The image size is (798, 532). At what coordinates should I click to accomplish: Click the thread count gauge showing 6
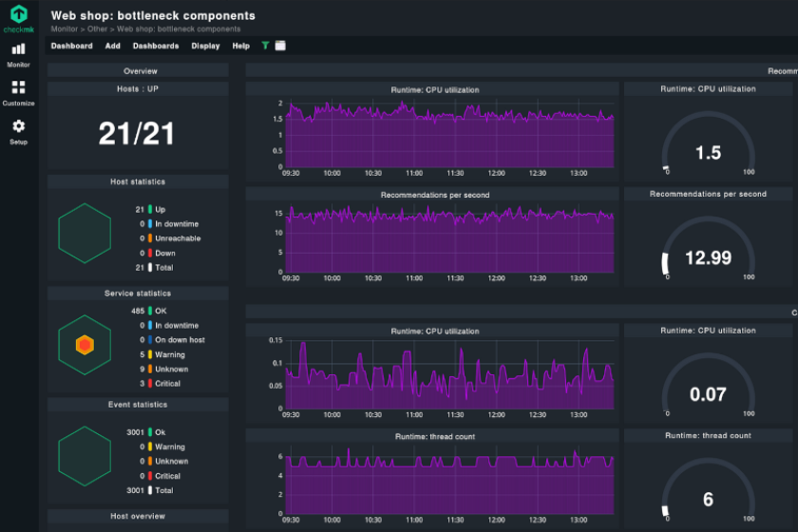(708, 491)
